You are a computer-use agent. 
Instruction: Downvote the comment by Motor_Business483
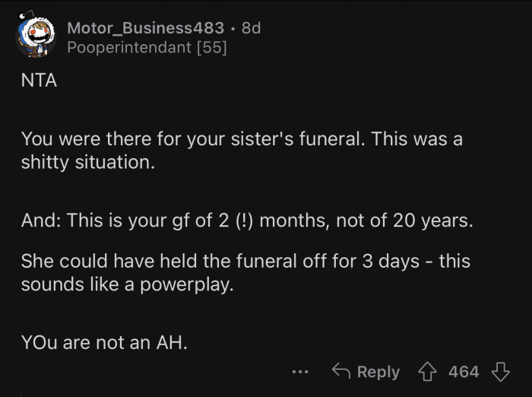(499, 372)
